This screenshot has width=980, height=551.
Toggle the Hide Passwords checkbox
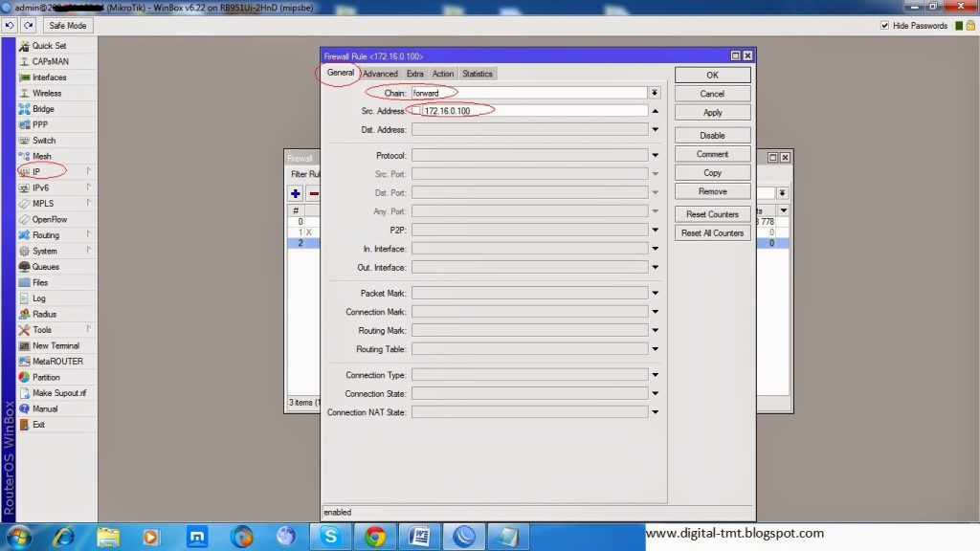click(x=884, y=26)
